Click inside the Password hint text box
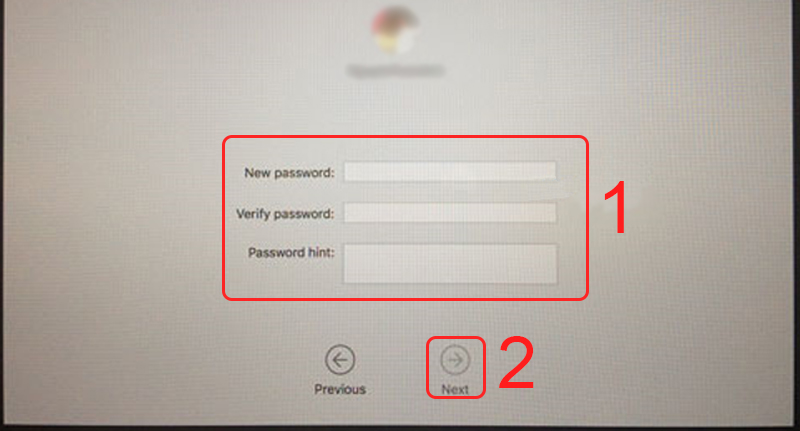Image resolution: width=800 pixels, height=431 pixels. pyautogui.click(x=450, y=264)
